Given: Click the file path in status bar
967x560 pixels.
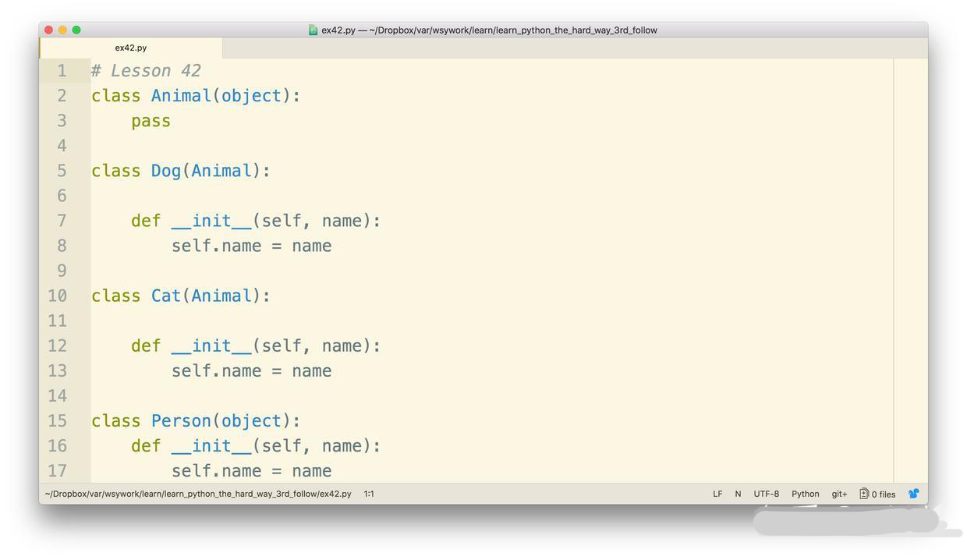Looking at the screenshot, I should tap(198, 494).
